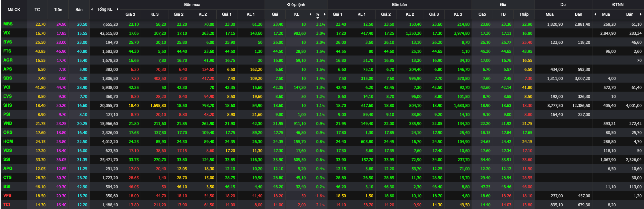
Task: Click the left arrow before the % header
Action: tap(310, 14)
